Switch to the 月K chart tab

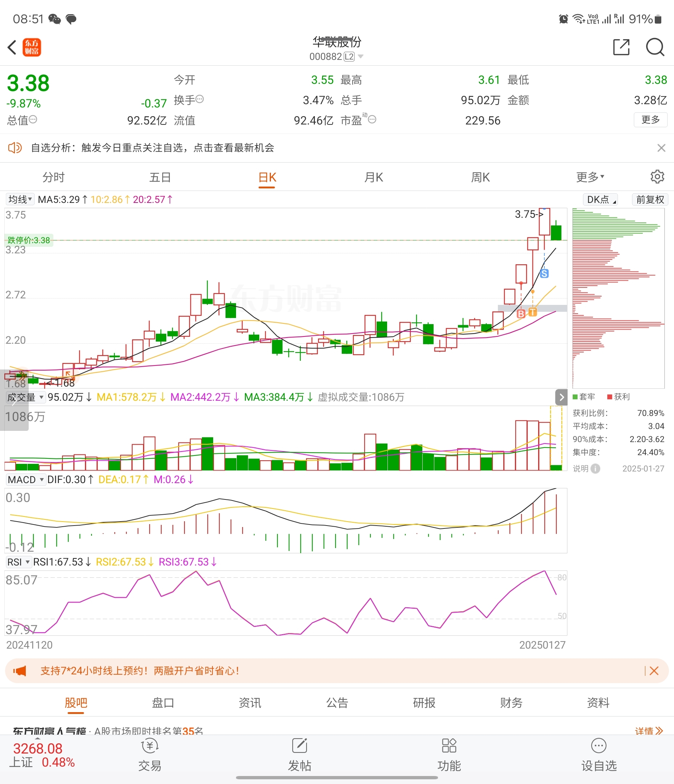point(374,177)
